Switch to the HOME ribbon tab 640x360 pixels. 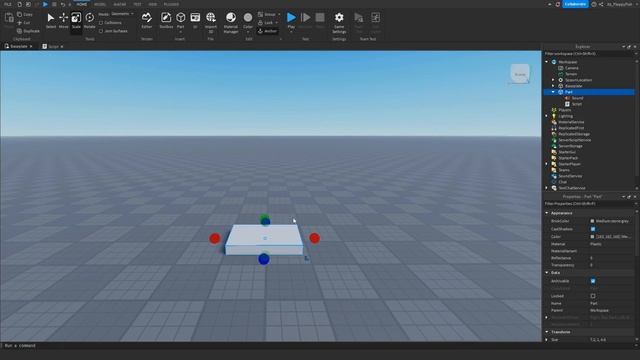pos(82,4)
